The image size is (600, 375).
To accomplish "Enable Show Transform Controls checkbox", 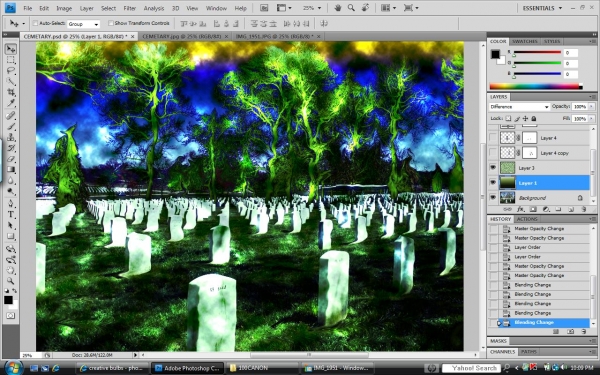I will click(111, 23).
